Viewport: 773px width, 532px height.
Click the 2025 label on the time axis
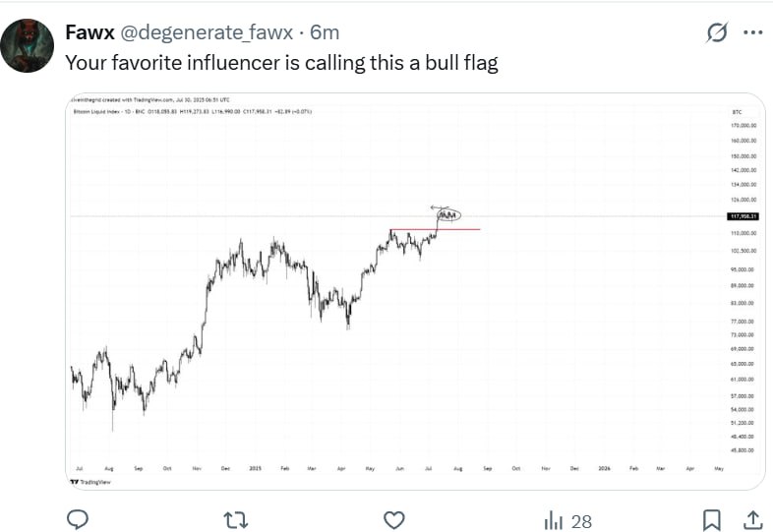point(254,469)
